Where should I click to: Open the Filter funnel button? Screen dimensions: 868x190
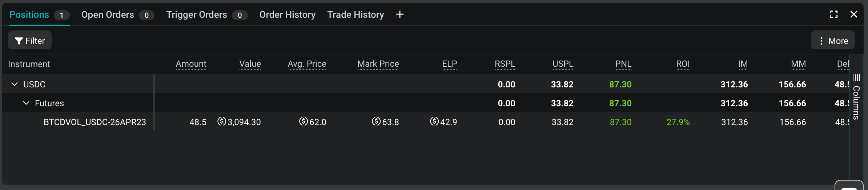point(30,40)
